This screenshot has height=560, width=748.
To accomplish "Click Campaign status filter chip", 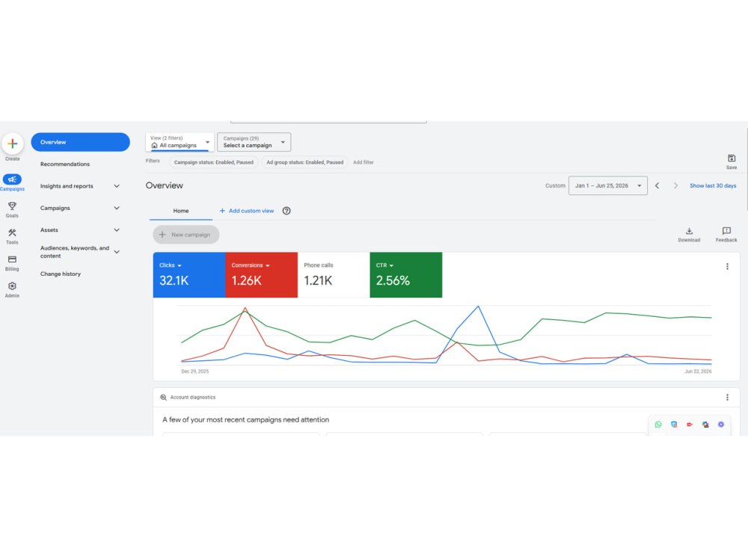I will click(214, 162).
